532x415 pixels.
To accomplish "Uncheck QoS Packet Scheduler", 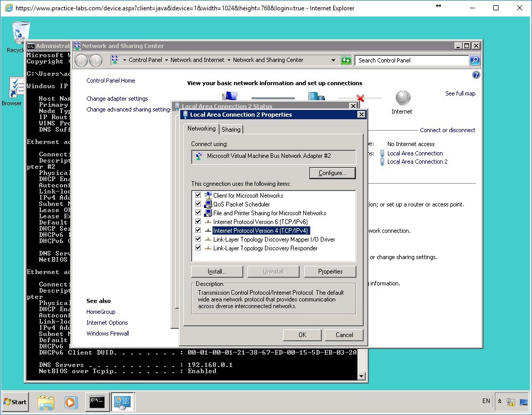I will click(198, 204).
